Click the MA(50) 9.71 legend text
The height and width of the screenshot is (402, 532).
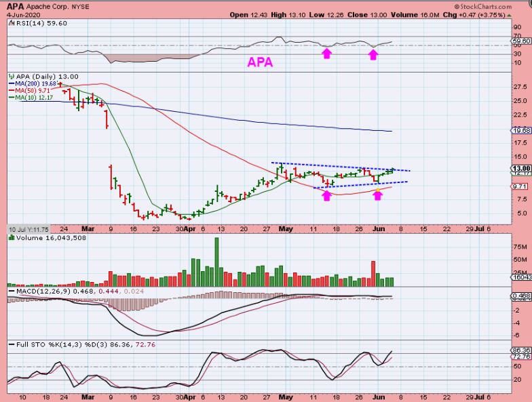coord(33,91)
